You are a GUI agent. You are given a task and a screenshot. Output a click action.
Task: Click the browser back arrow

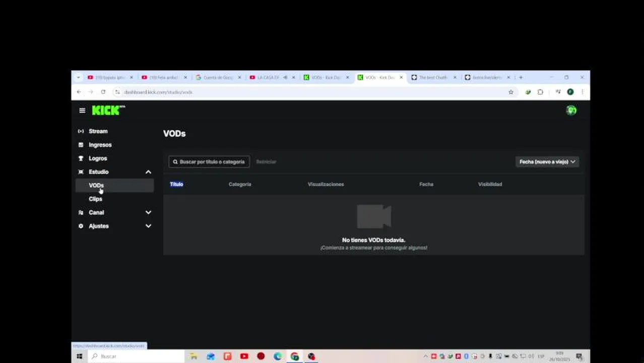pyautogui.click(x=79, y=92)
